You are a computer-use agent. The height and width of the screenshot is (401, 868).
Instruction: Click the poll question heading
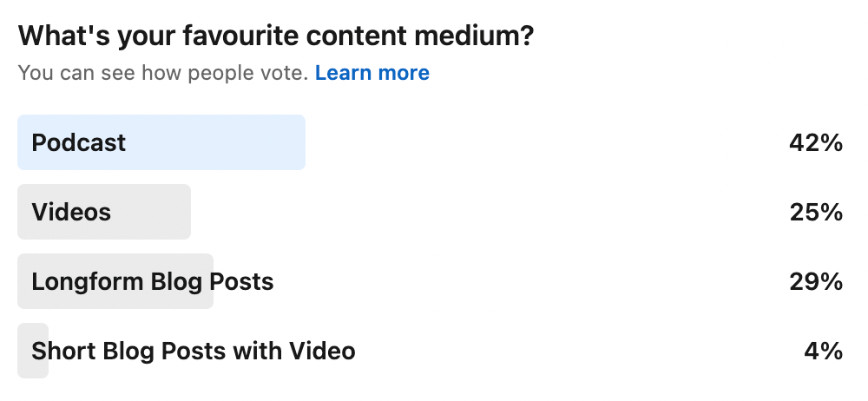tap(275, 36)
